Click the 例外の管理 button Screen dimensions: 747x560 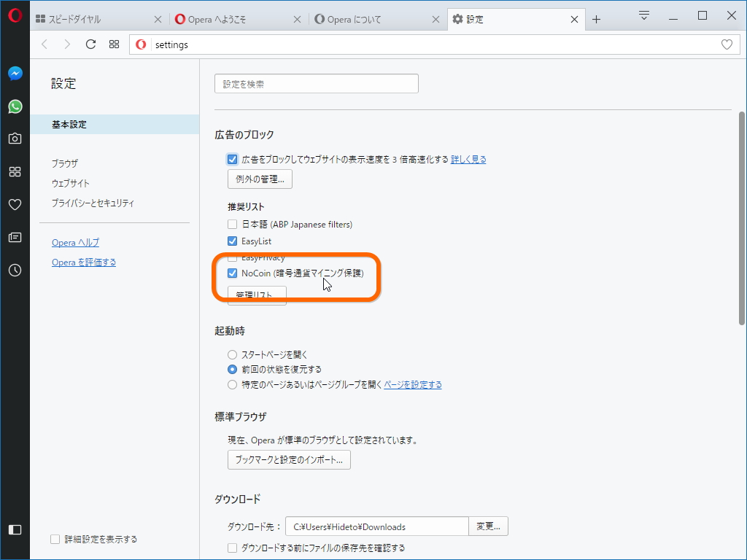(x=260, y=179)
